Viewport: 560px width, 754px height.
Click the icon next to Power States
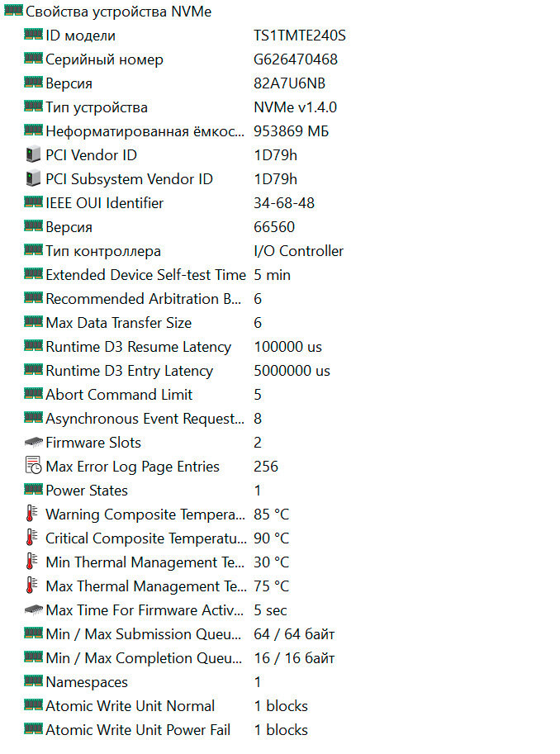click(x=33, y=490)
